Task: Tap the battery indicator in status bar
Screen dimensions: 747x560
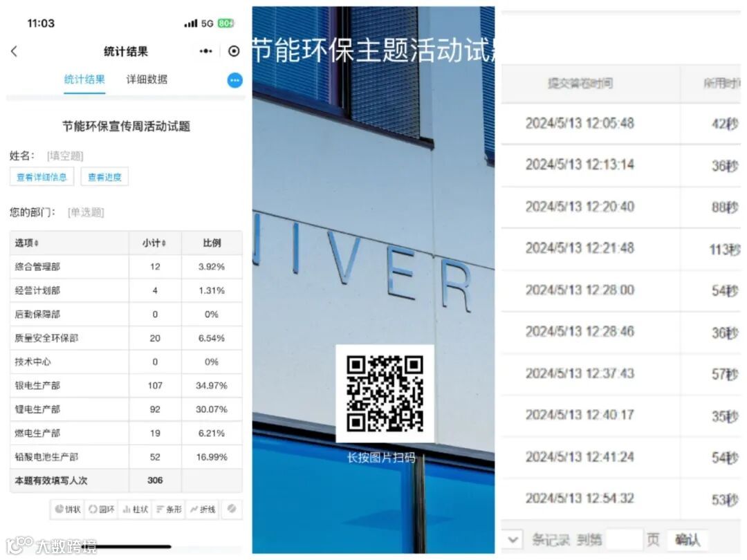Action: pyautogui.click(x=225, y=24)
